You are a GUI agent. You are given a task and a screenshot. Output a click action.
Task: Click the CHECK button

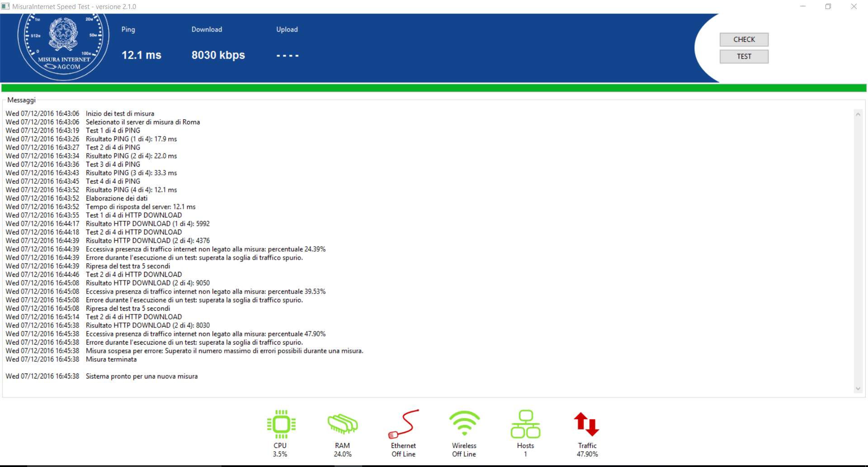pyautogui.click(x=744, y=39)
